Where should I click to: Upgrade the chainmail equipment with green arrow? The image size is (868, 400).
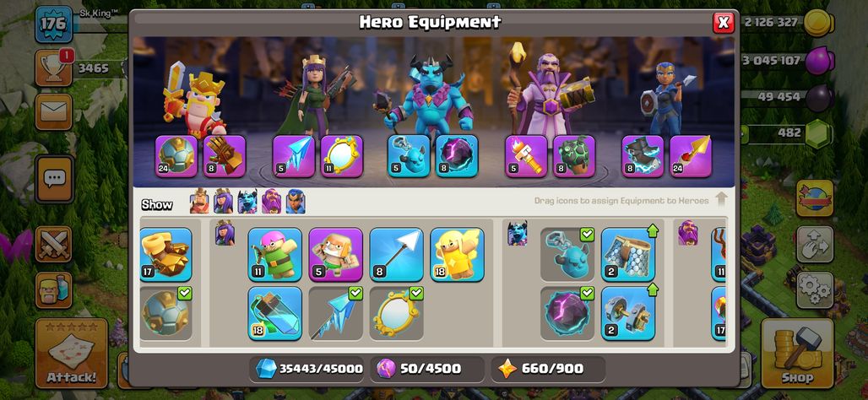pyautogui.click(x=628, y=255)
